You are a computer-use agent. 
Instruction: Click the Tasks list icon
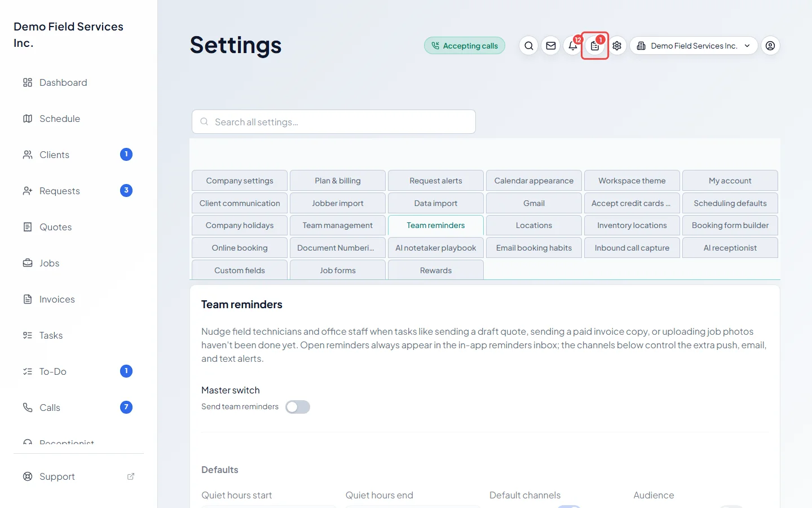pos(28,335)
